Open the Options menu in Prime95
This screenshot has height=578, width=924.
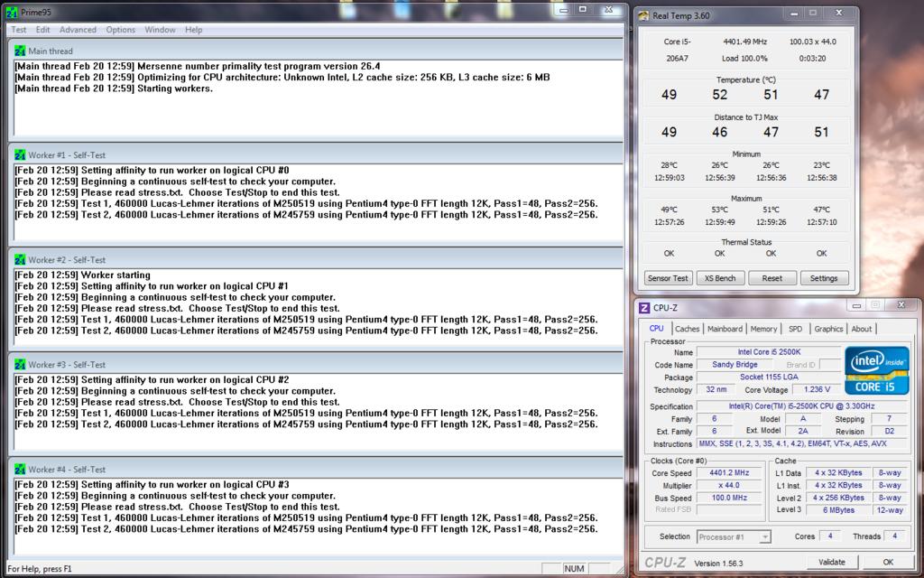pyautogui.click(x=121, y=30)
